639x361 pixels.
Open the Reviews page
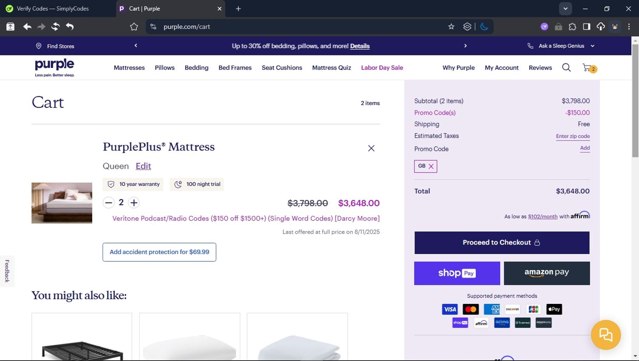tap(540, 68)
